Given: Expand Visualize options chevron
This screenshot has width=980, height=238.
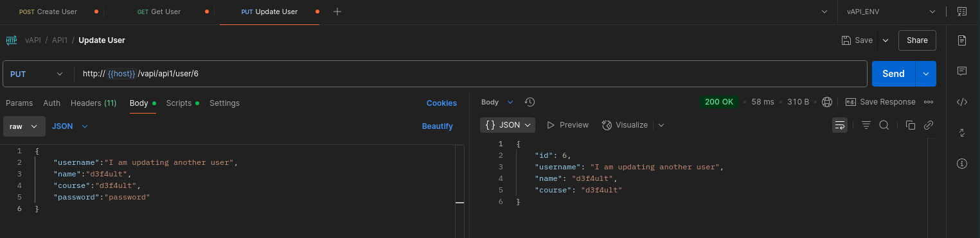Looking at the screenshot, I should tap(661, 125).
